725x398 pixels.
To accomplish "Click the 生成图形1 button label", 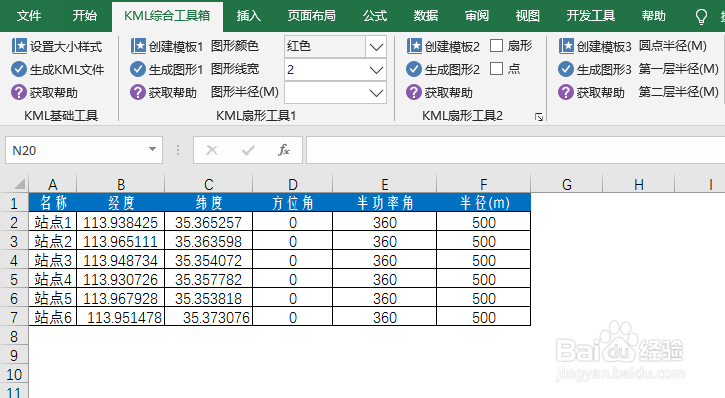I will pyautogui.click(x=176, y=70).
